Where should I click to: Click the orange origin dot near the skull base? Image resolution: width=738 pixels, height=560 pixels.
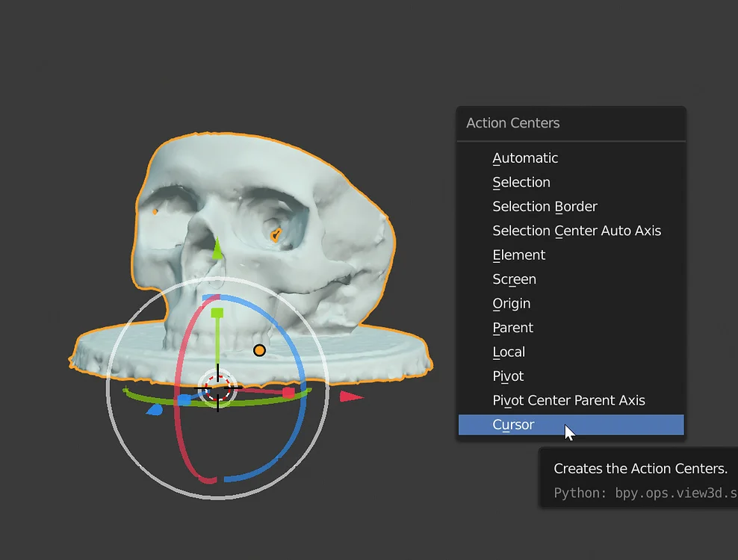coord(259,350)
